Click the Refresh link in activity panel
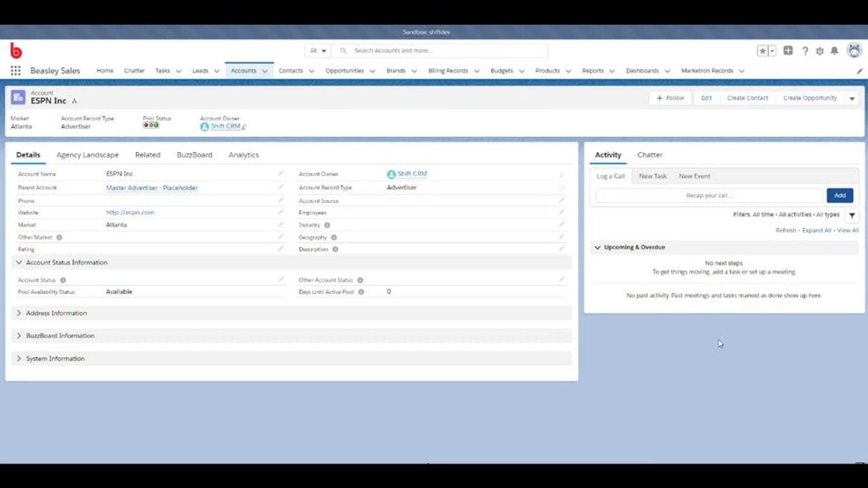The height and width of the screenshot is (488, 868). click(x=786, y=230)
